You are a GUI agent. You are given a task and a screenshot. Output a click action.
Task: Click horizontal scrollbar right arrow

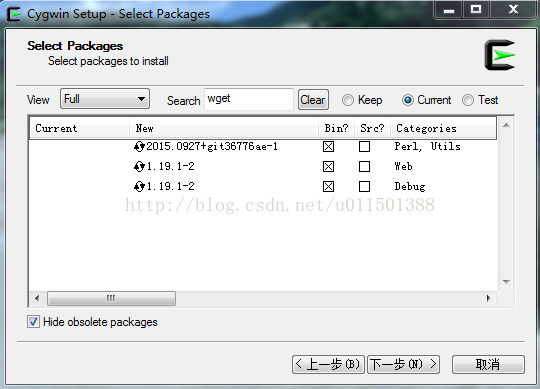(x=489, y=298)
